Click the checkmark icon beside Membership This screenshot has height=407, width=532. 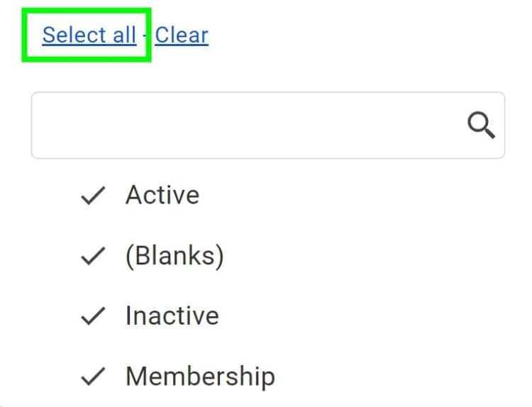click(x=93, y=377)
